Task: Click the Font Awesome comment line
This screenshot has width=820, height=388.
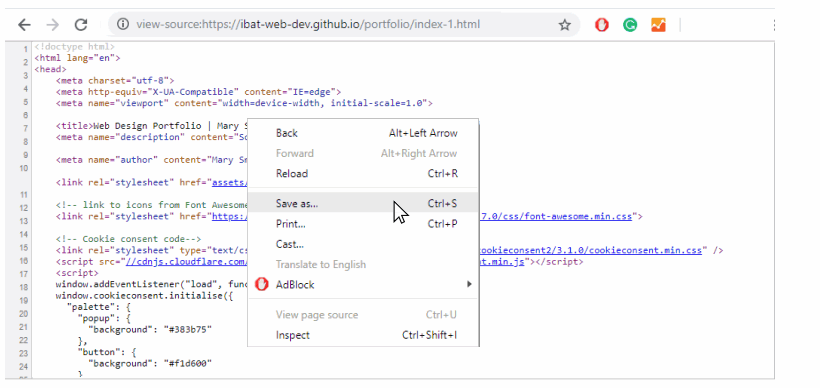Action: (x=151, y=205)
